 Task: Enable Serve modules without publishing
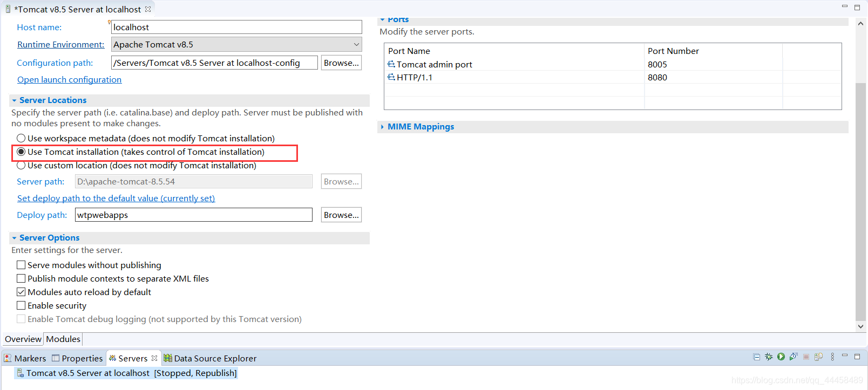coord(21,265)
